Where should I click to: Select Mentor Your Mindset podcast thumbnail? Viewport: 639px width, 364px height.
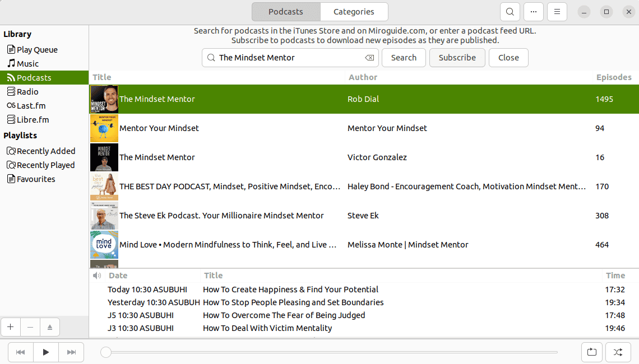pos(104,128)
